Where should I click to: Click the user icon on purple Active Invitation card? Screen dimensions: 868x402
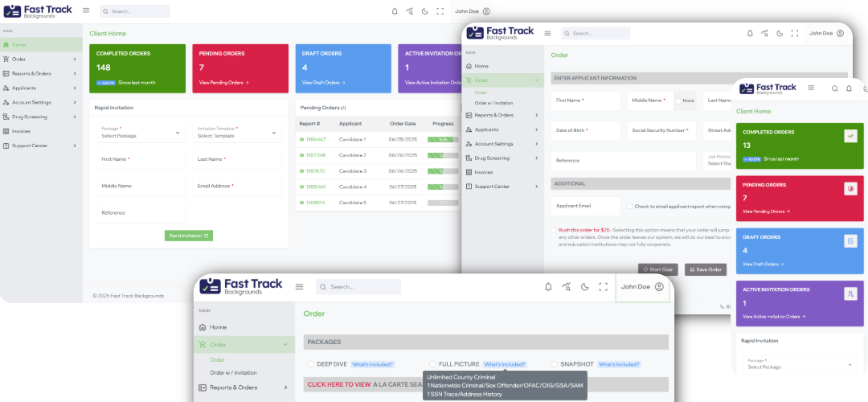[x=850, y=293]
